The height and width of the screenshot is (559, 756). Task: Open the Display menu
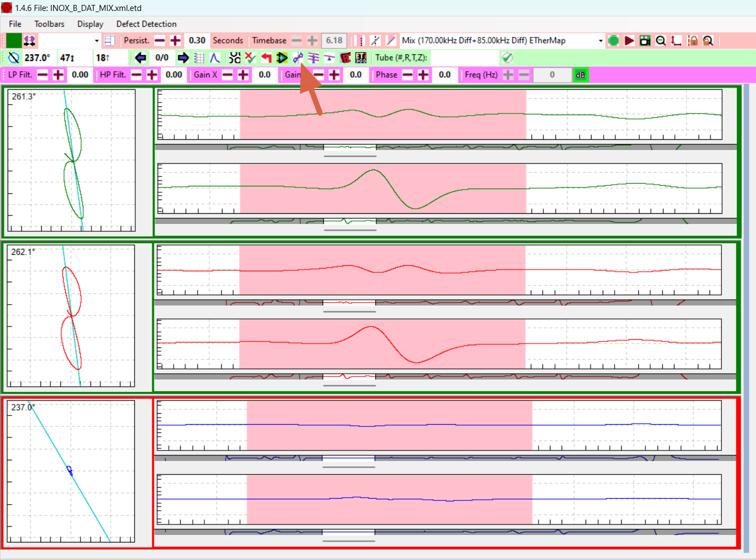tap(90, 24)
